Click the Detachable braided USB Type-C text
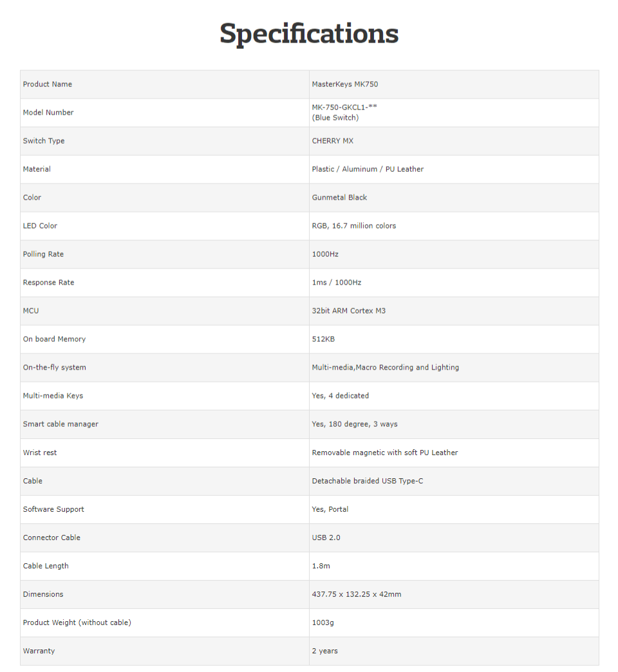Viewport: 618px width, 672px height. pyautogui.click(x=368, y=481)
